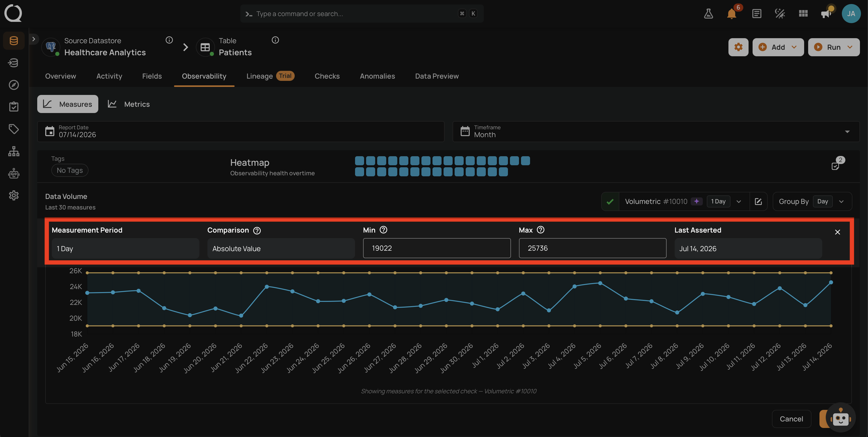Toggle the Volumetric check passed checkmark
Viewport: 868px width, 437px height.
point(610,202)
